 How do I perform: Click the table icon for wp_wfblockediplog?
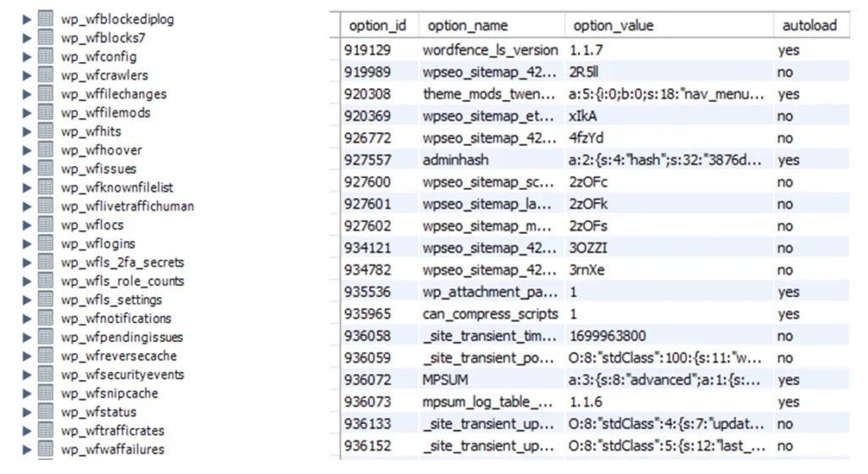pyautogui.click(x=46, y=19)
